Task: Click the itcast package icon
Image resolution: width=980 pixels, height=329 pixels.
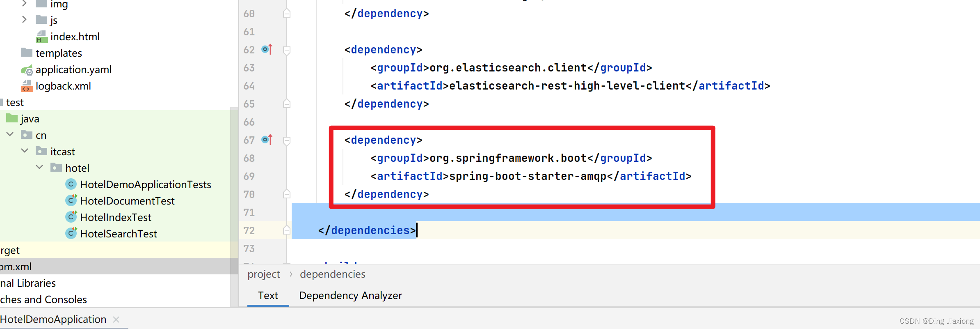Action: coord(41,151)
